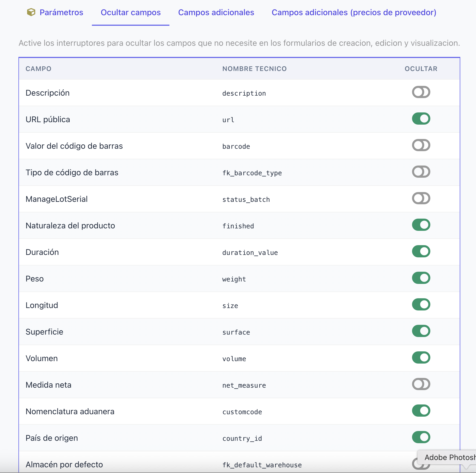The height and width of the screenshot is (473, 476).
Task: Turn on hide for Tipo de código de barras
Action: 421,172
